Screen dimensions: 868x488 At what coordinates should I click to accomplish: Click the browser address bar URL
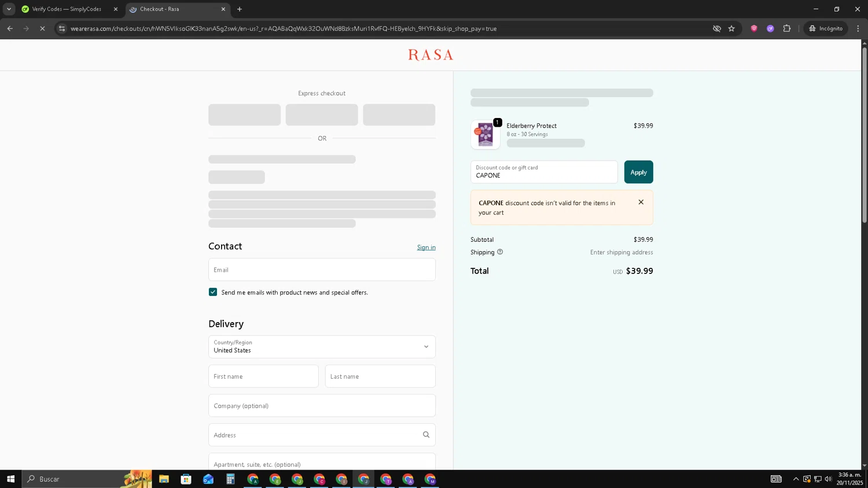pos(284,28)
